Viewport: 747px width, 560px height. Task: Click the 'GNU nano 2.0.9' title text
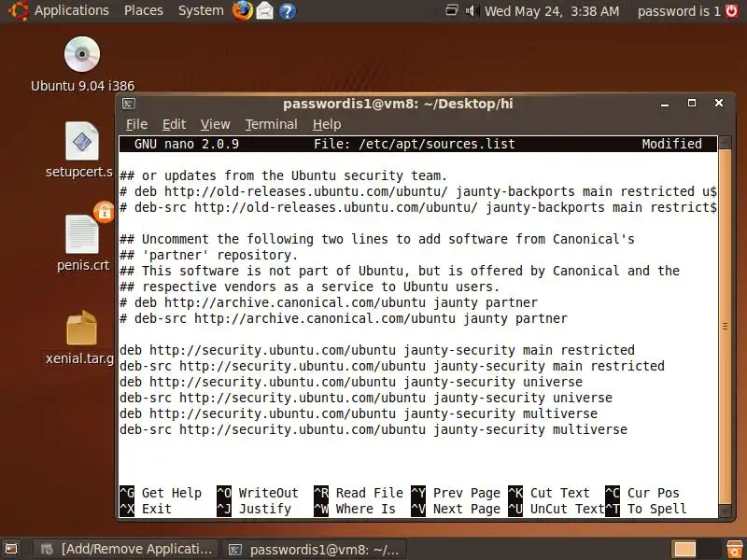point(186,145)
